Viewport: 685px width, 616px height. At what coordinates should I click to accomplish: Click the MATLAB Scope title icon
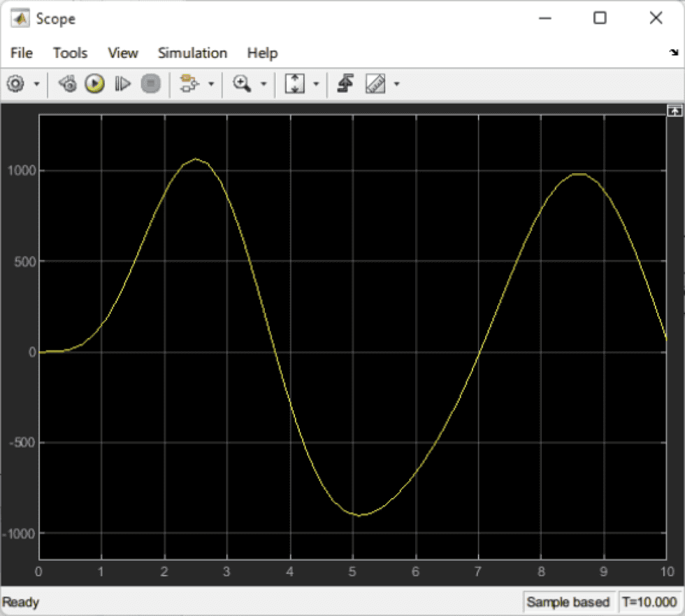point(20,19)
